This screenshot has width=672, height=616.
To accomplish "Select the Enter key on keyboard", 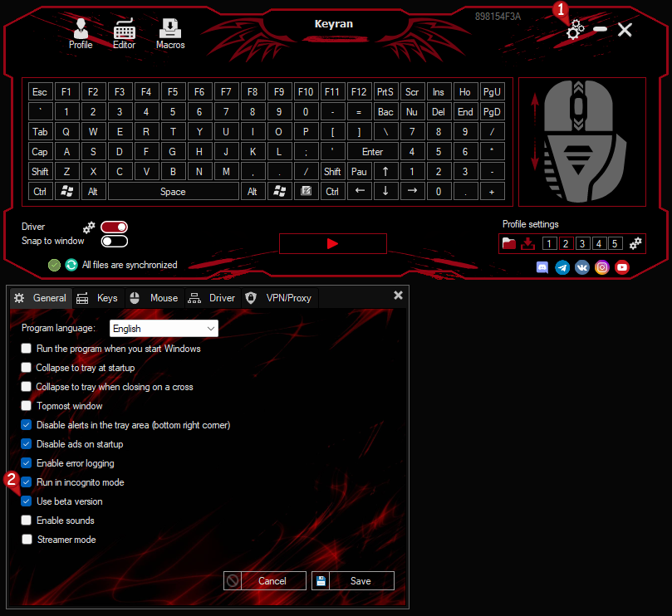I will [x=372, y=152].
